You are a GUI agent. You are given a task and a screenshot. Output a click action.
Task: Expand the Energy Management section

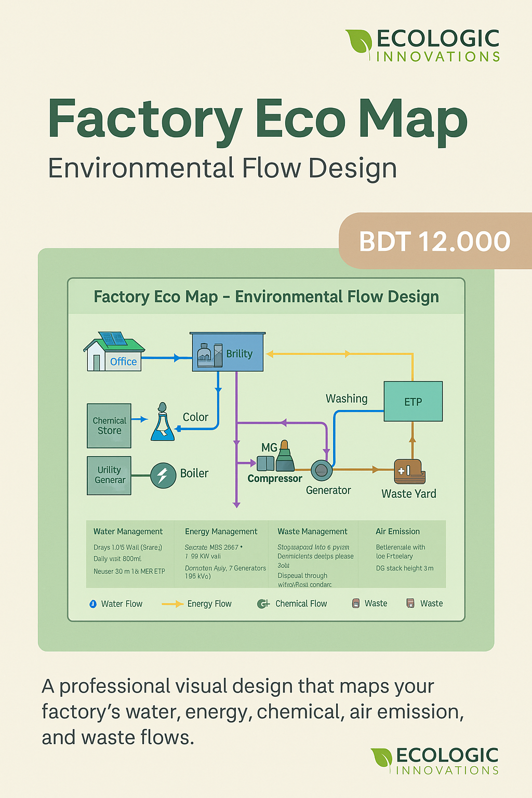pos(221,531)
